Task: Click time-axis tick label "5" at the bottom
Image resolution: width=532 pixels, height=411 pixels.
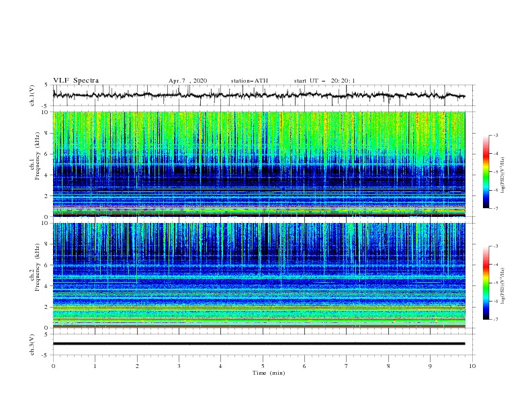Action: coord(263,366)
